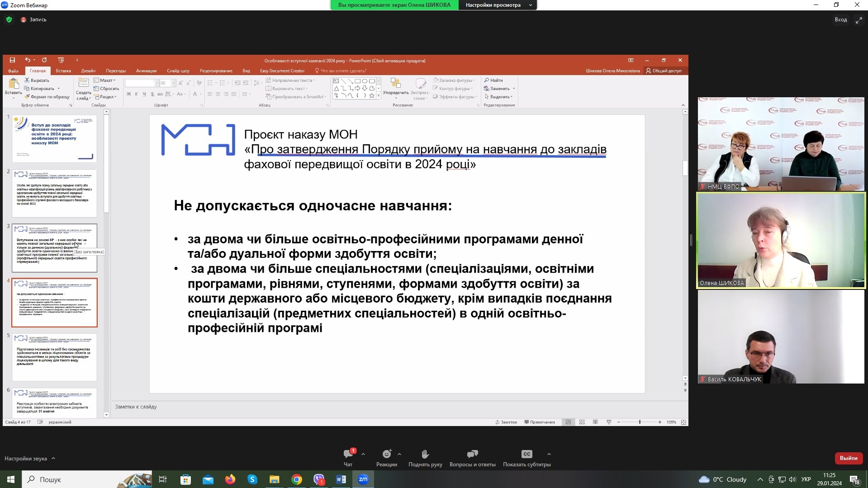
Task: Open the Файл (File) tab
Action: [x=13, y=71]
